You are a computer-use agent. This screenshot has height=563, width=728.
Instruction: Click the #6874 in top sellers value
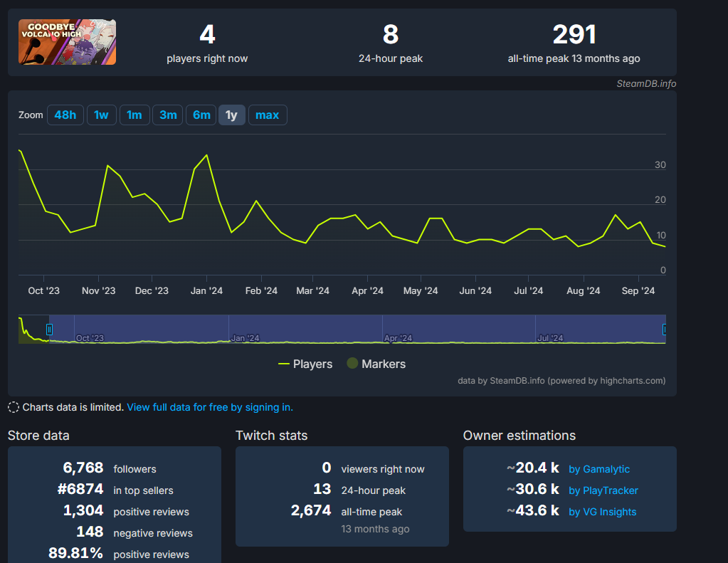pyautogui.click(x=80, y=489)
